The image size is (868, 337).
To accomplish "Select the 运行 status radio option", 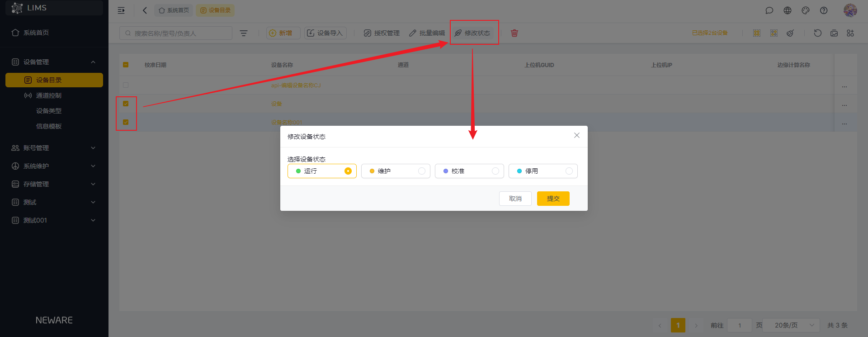I will click(322, 171).
